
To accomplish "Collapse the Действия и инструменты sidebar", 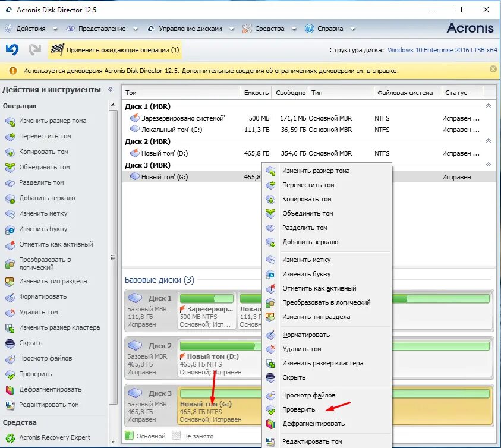I will point(110,89).
